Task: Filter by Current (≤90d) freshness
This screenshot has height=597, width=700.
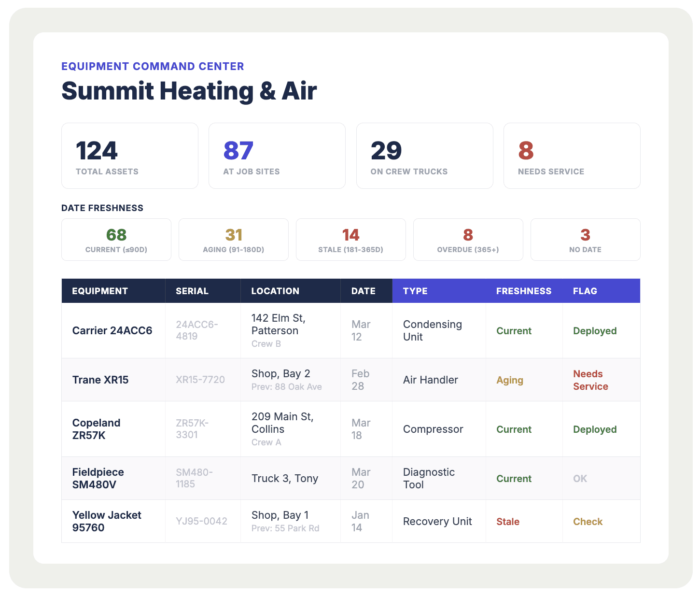Action: (x=116, y=240)
